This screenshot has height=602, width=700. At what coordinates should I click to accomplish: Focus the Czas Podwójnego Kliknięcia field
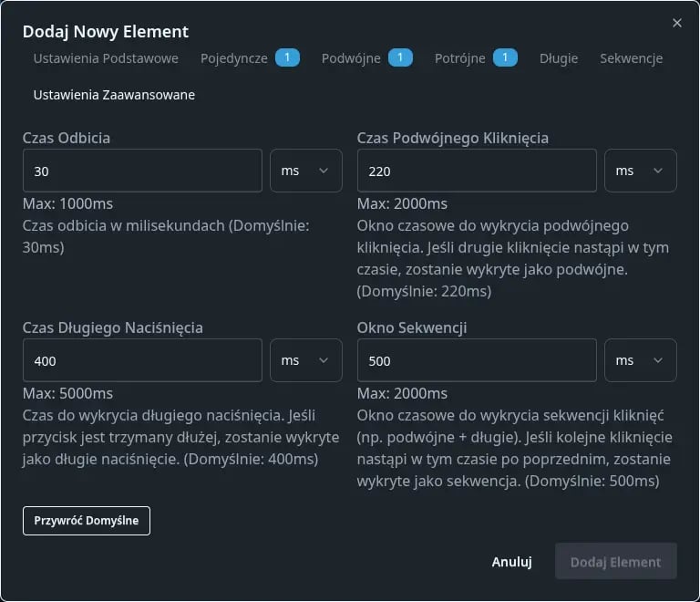[x=477, y=171]
